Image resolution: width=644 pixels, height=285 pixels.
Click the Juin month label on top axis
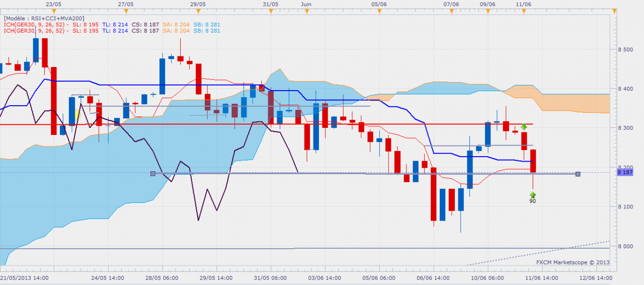point(306,4)
